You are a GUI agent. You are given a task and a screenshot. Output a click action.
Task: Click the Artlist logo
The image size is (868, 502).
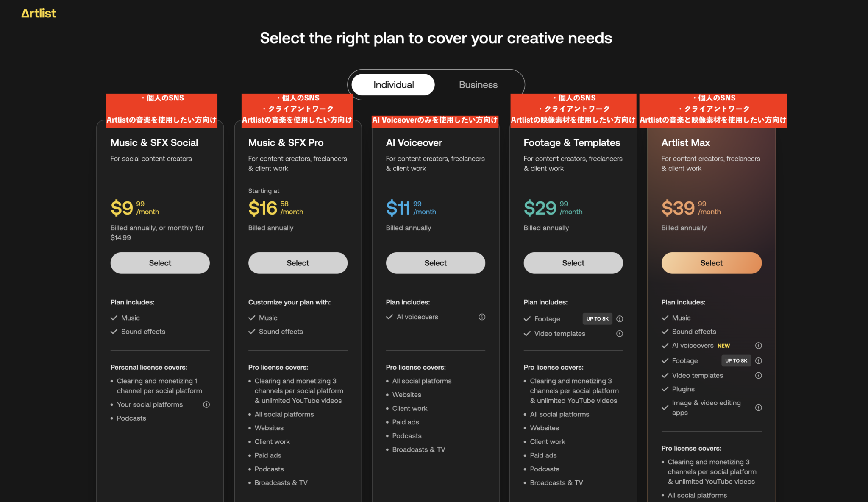click(39, 14)
